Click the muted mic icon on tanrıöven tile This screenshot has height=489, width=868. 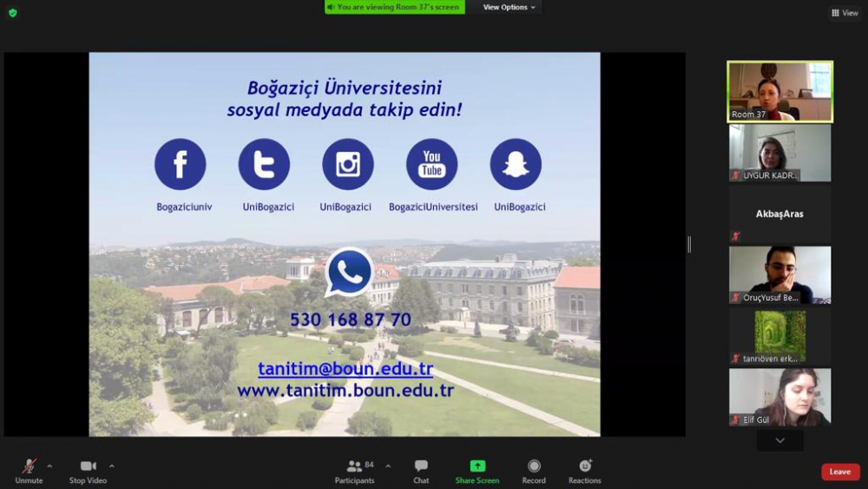tap(736, 359)
